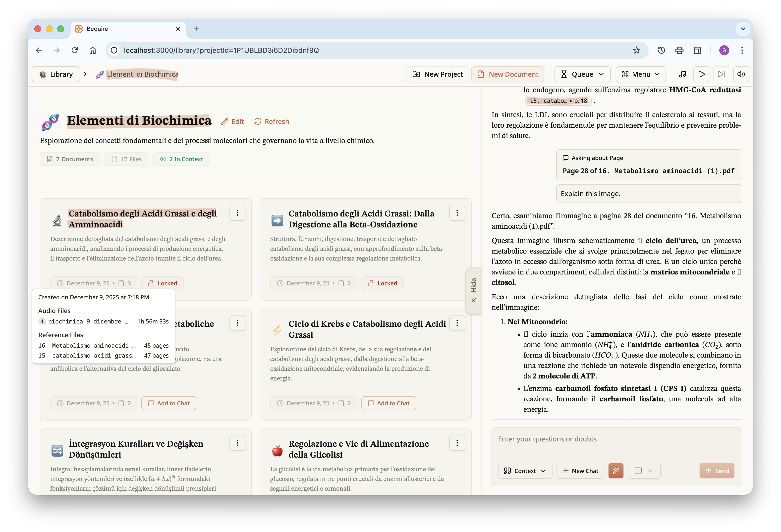
Task: Click the speaker volume icon
Action: pos(741,74)
